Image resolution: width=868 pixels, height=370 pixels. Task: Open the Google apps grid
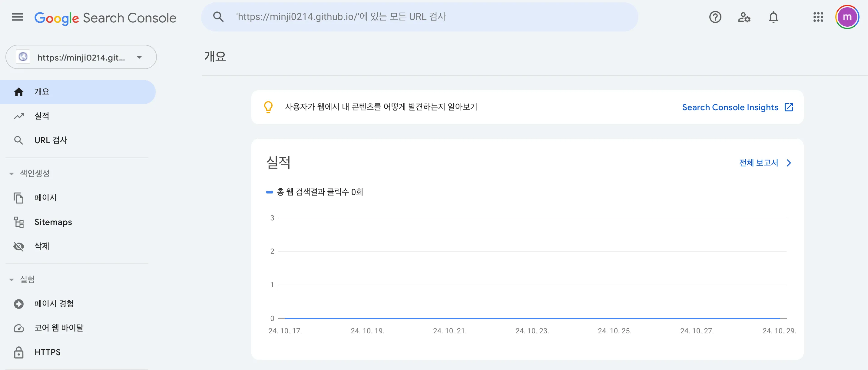[818, 17]
